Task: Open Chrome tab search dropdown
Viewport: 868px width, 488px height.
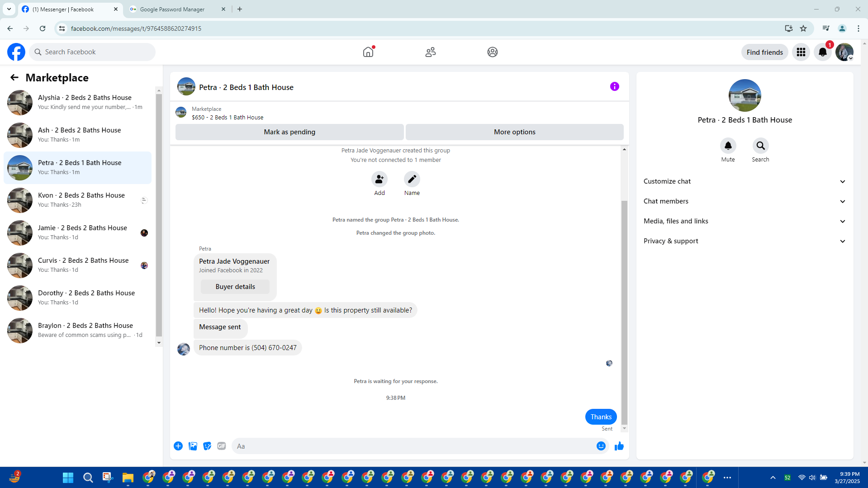Action: (x=9, y=9)
